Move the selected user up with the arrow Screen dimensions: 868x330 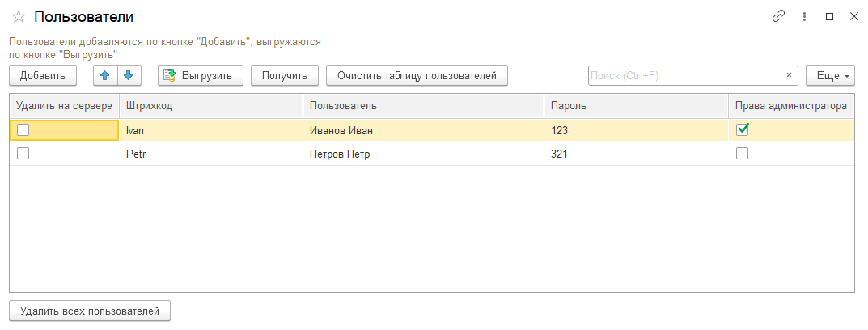pos(105,76)
